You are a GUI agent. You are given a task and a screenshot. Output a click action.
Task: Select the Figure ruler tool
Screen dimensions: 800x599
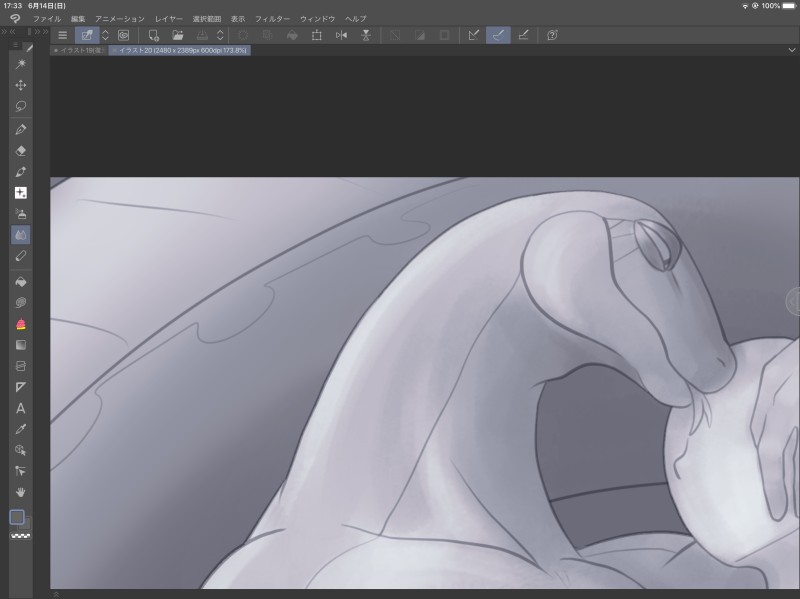[x=21, y=387]
